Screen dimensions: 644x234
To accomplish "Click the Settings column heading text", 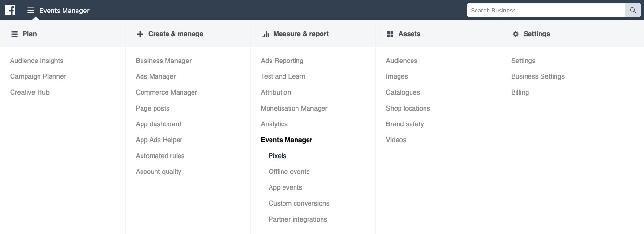I will coord(537,34).
